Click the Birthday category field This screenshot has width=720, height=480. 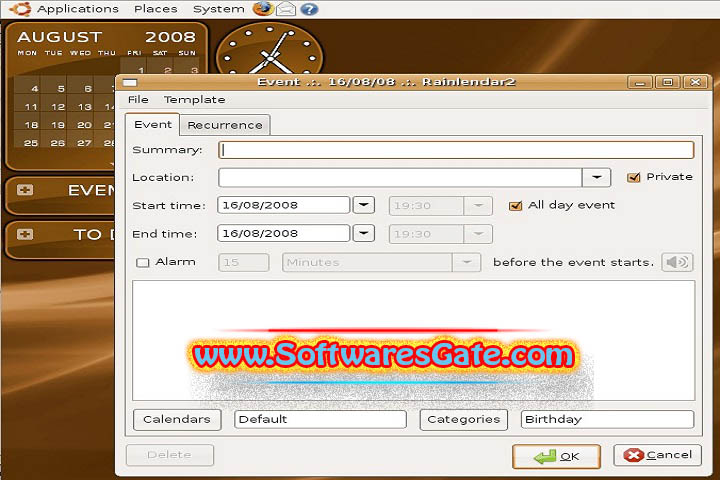(607, 419)
